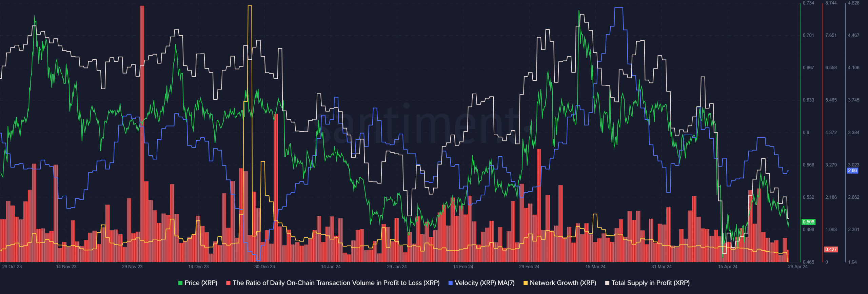Click the 4.467 velocity axis value
This screenshot has width=868, height=294.
854,35
